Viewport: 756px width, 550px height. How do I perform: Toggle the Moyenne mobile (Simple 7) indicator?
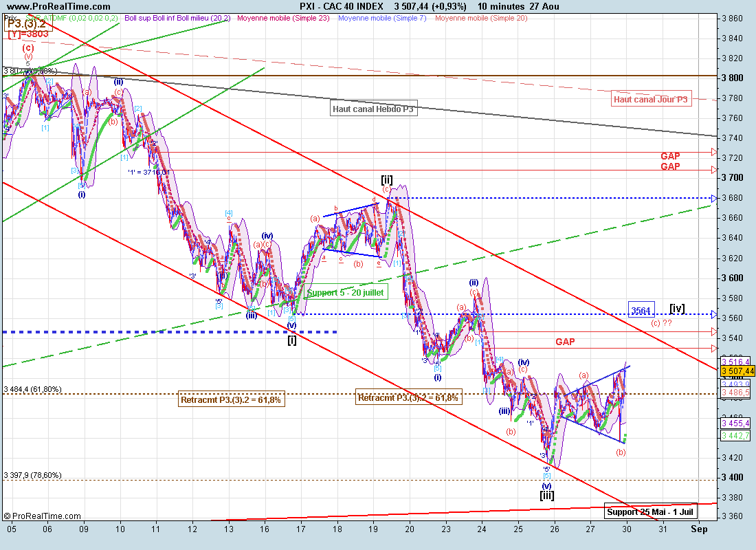point(382,18)
